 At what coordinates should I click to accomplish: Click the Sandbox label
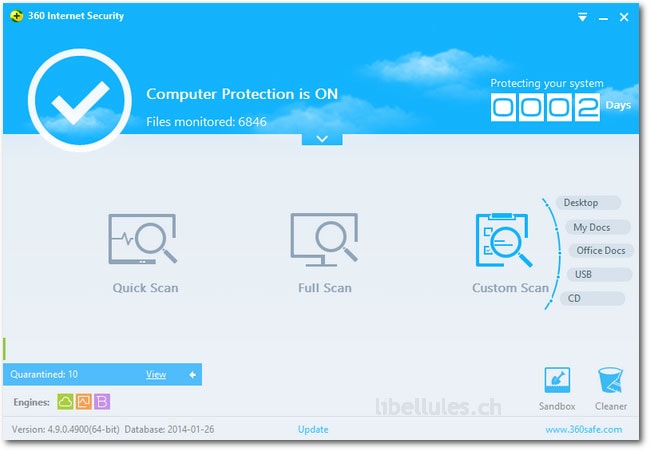(557, 406)
